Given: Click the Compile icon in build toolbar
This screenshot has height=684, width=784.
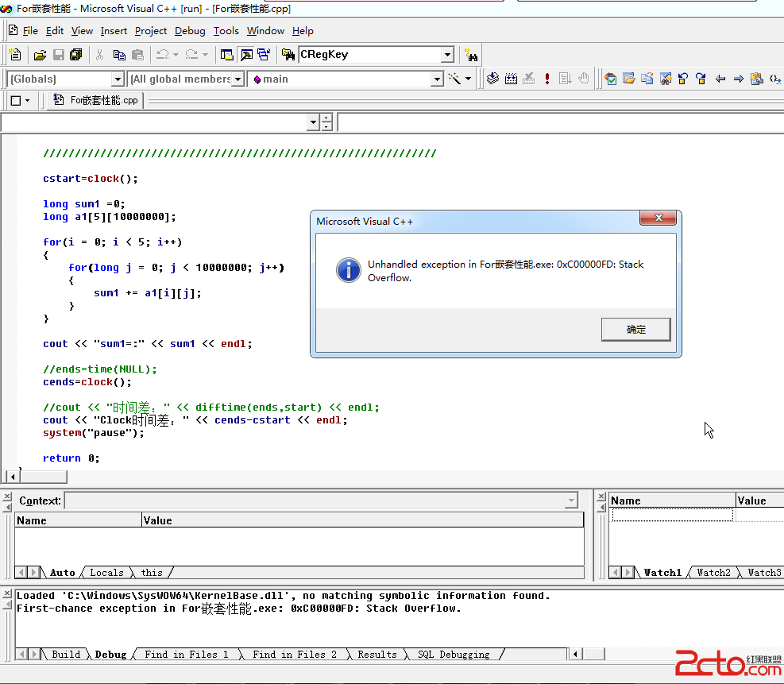Looking at the screenshot, I should (x=493, y=79).
